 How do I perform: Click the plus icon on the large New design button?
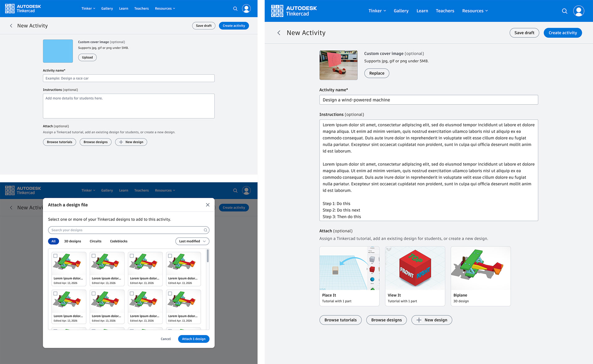coord(419,320)
